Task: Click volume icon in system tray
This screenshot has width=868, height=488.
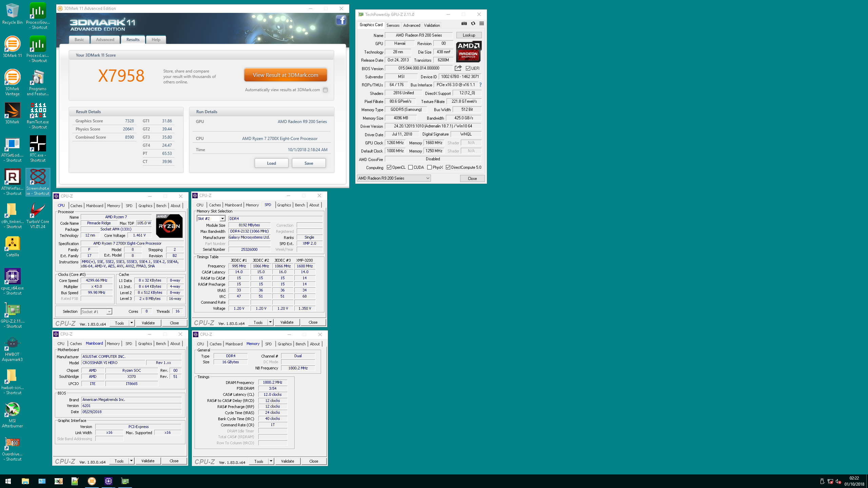Action: pyautogui.click(x=839, y=481)
